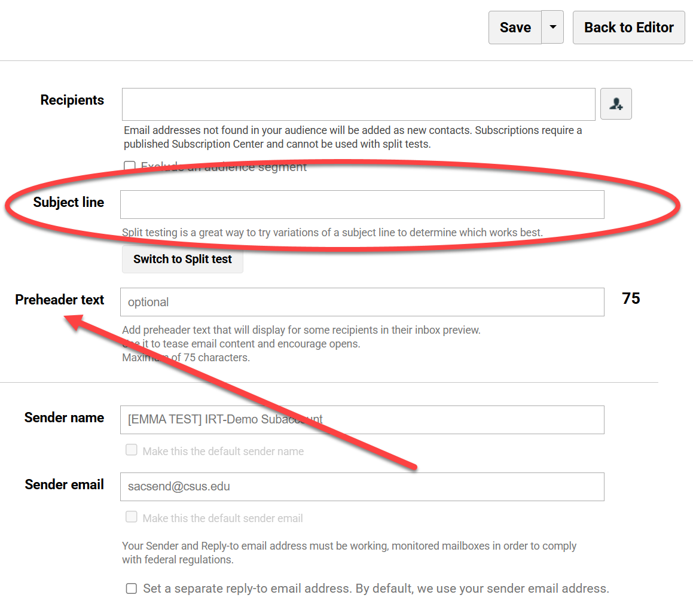Click the Sender email label
Image resolution: width=693 pixels, height=616 pixels.
(64, 484)
